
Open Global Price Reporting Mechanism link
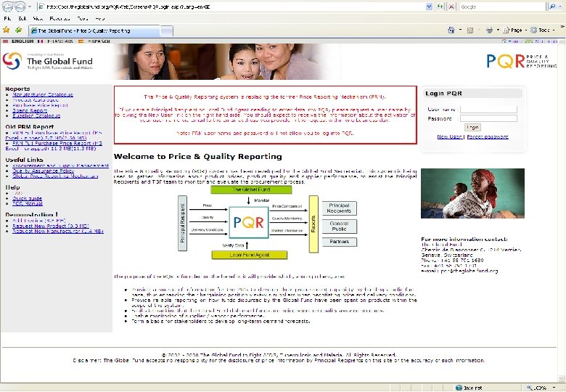click(55, 176)
